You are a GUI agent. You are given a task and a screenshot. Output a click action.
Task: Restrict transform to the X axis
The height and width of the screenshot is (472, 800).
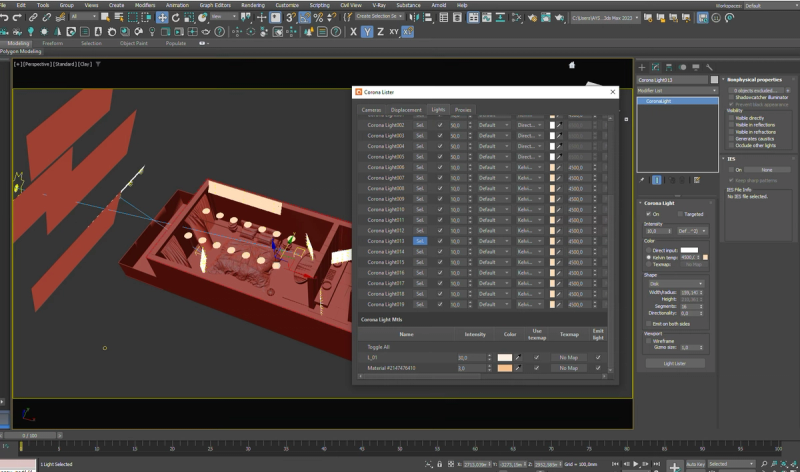[353, 32]
